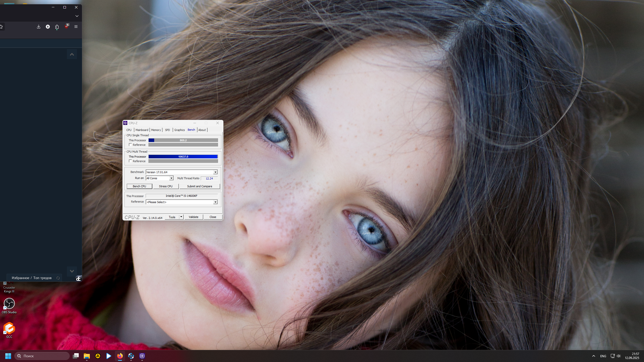Open uBlock shield icon with badge
Viewport: 644px width, 362px height.
pyautogui.click(x=66, y=27)
